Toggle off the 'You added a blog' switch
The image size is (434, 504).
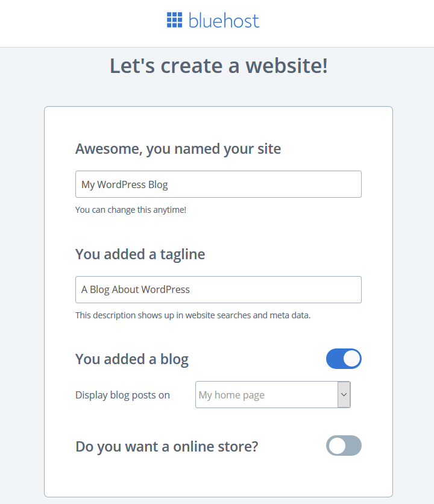(x=344, y=359)
